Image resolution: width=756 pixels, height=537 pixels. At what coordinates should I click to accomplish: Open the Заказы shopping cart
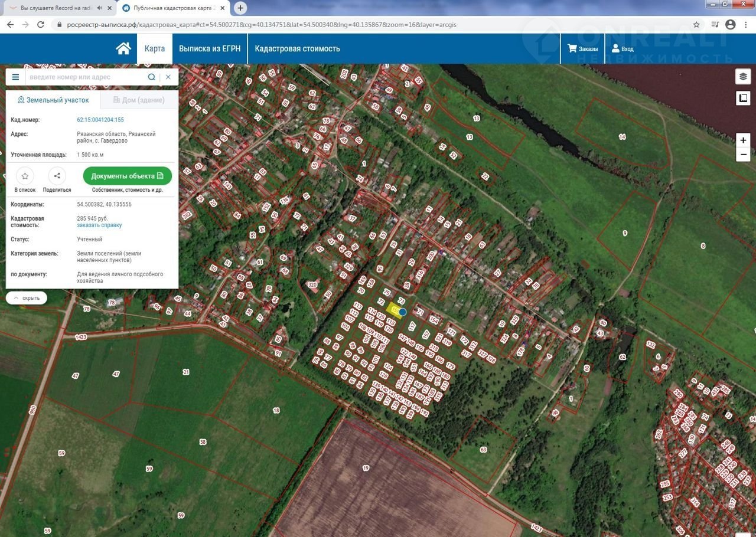coord(582,48)
